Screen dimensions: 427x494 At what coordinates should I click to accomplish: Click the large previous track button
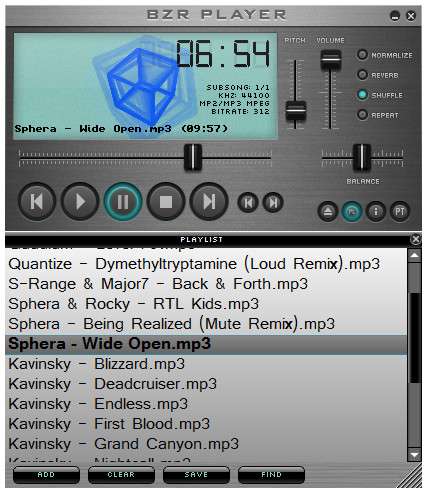pos(37,202)
